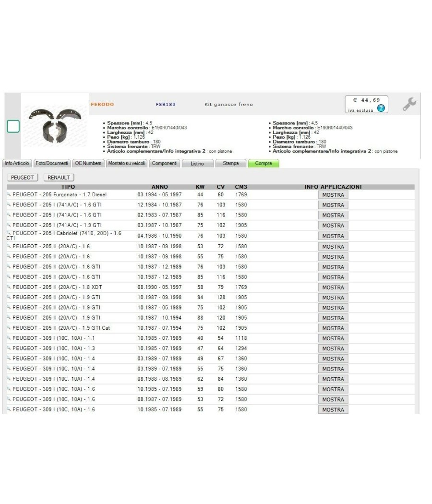
Task: Click the KW column header
Action: coord(200,187)
